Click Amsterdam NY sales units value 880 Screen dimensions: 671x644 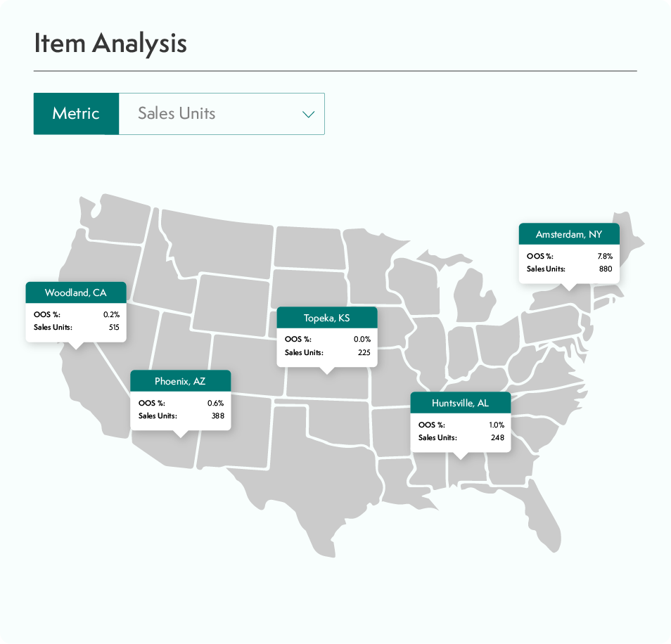tap(606, 269)
